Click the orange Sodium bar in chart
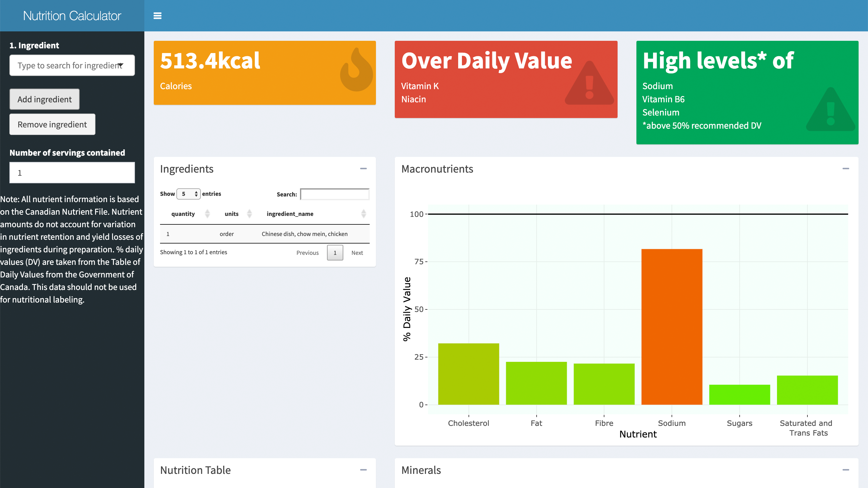 672,327
